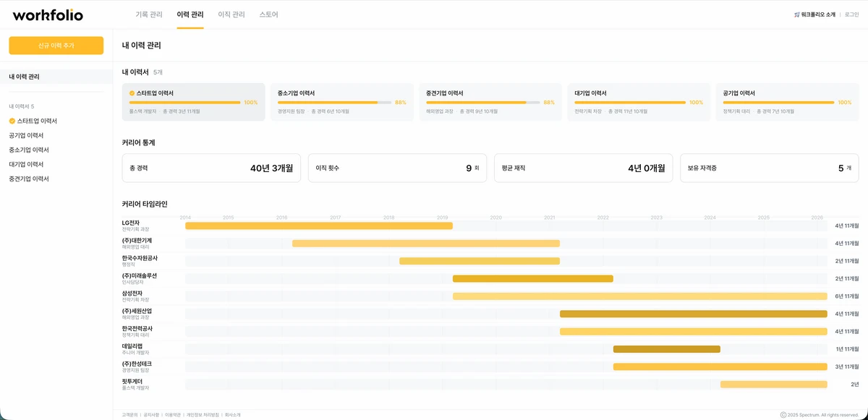The height and width of the screenshot is (420, 868).
Task: Click the 중견기업 이력서 88% progress bar
Action: (x=482, y=103)
